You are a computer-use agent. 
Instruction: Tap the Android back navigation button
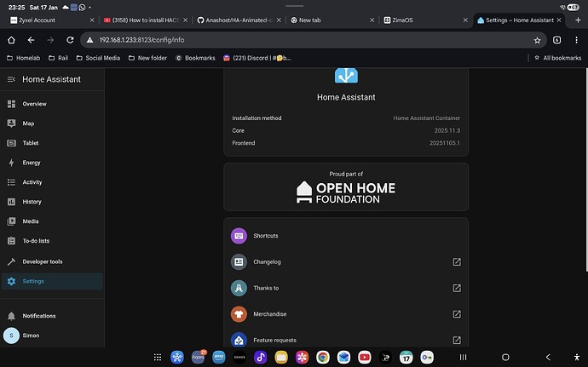[x=548, y=358]
